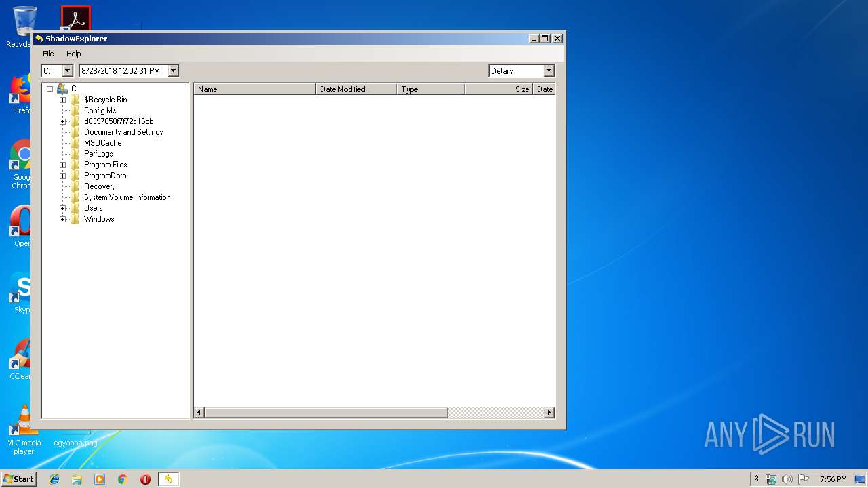This screenshot has height=488, width=868.
Task: Expand the Program Files folder node
Action: [62, 165]
